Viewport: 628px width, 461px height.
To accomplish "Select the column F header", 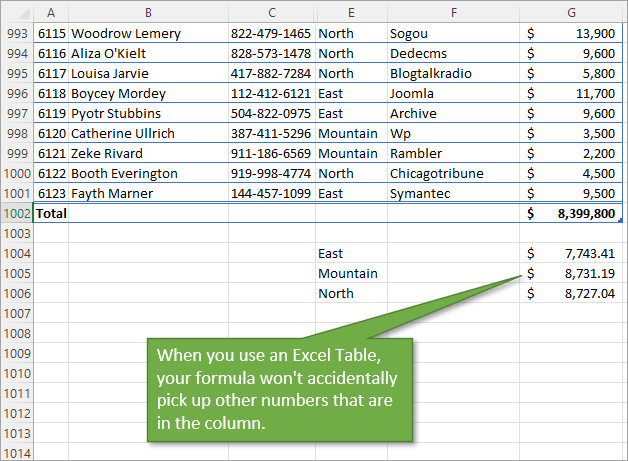I will (x=453, y=11).
